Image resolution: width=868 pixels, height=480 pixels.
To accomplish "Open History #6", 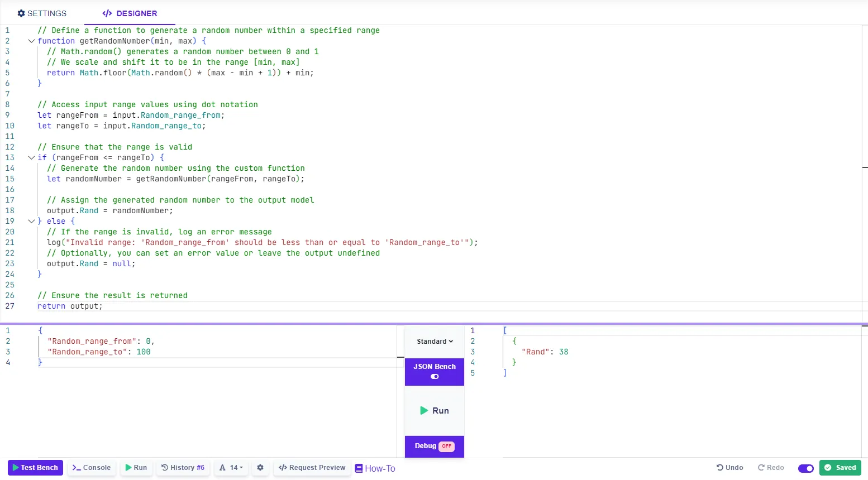I will pyautogui.click(x=183, y=468).
